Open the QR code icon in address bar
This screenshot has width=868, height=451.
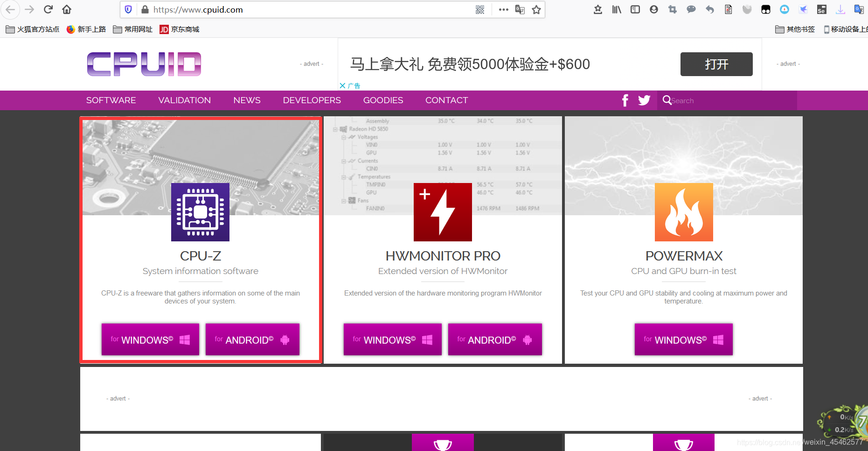point(480,9)
